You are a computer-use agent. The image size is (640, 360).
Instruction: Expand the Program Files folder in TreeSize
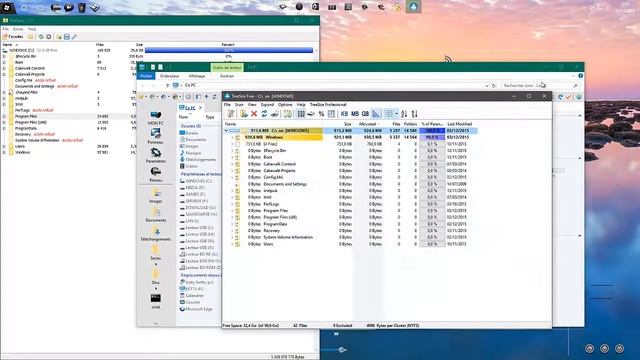(x=232, y=211)
